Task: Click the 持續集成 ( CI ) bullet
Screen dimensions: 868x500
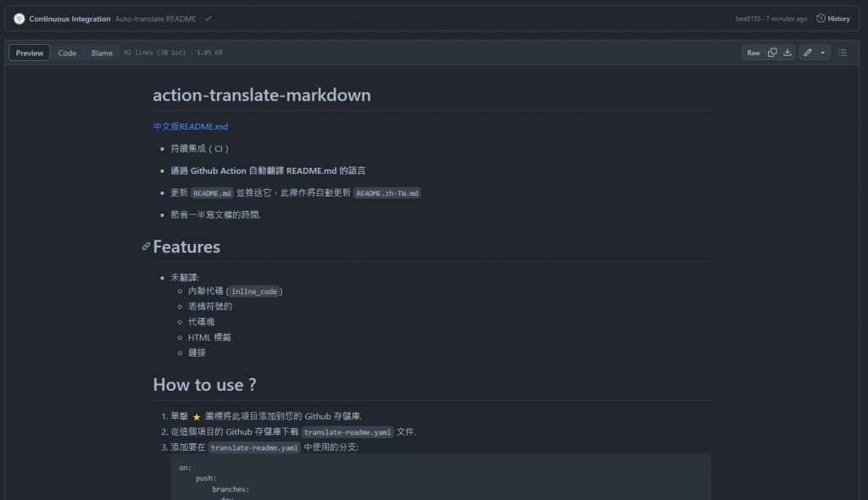Action: (x=199, y=148)
